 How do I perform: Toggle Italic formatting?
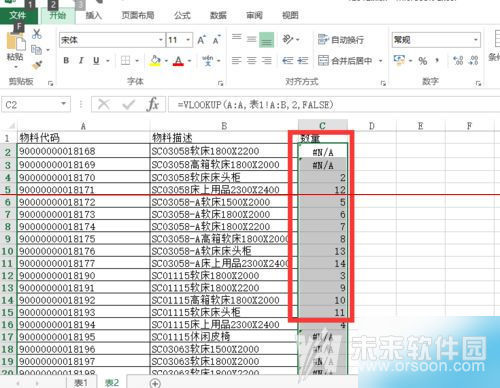[x=81, y=61]
